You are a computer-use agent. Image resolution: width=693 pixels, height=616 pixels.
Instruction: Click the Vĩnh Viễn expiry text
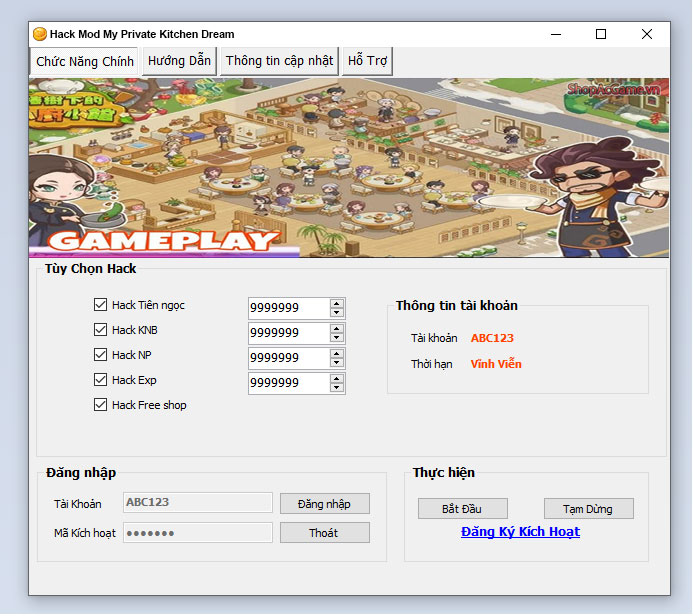tap(496, 364)
